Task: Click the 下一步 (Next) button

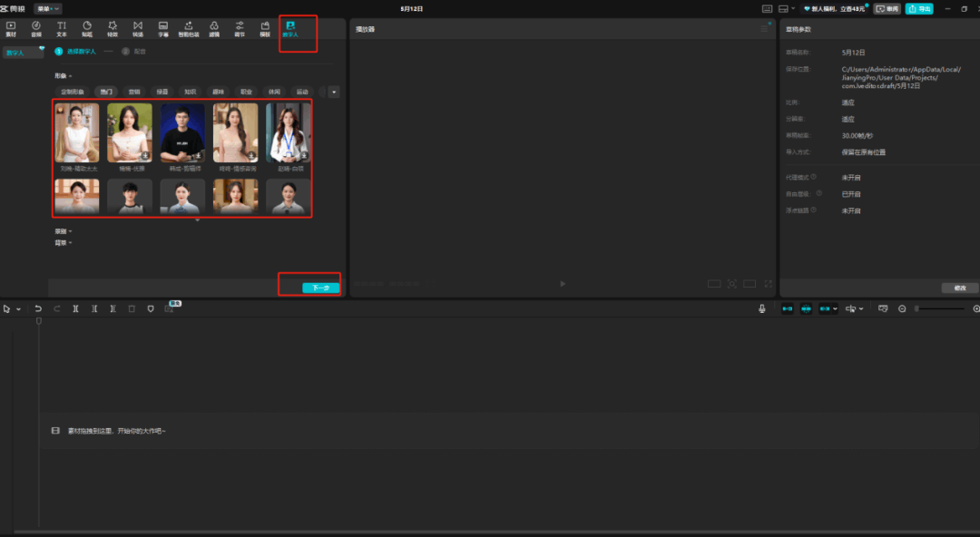Action: coord(320,288)
